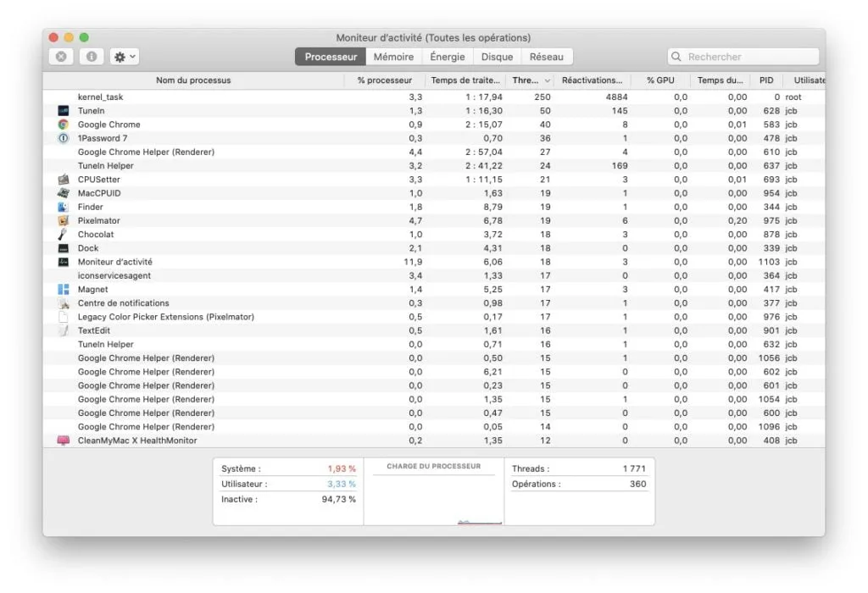868x593 pixels.
Task: Click the Pixelmator GPU time 0,20
Action: coord(737,221)
